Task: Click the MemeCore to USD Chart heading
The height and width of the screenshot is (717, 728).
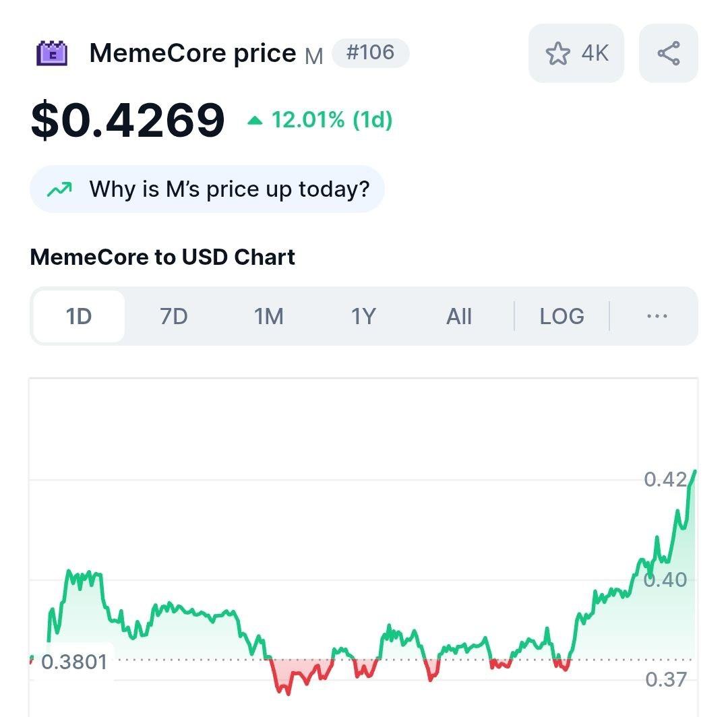Action: pos(162,257)
